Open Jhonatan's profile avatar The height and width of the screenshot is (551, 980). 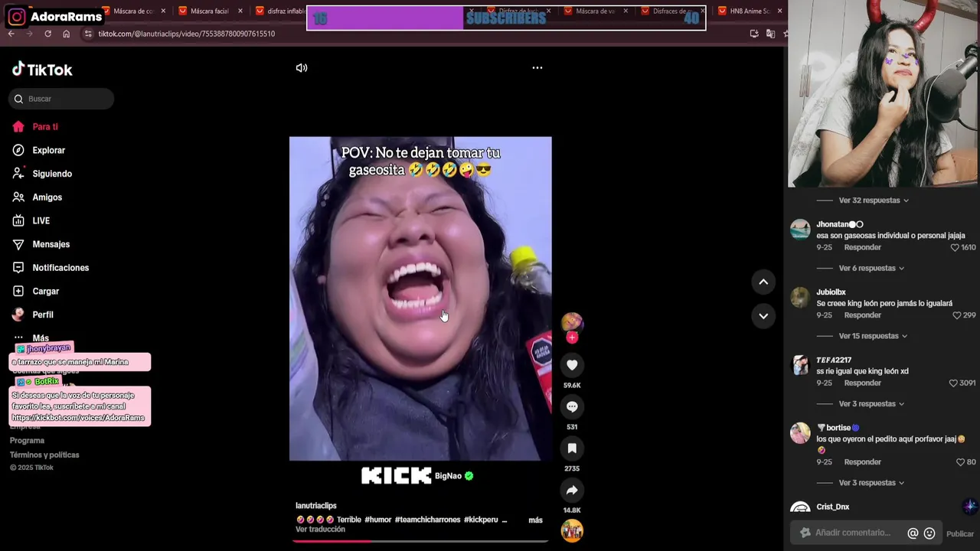800,230
